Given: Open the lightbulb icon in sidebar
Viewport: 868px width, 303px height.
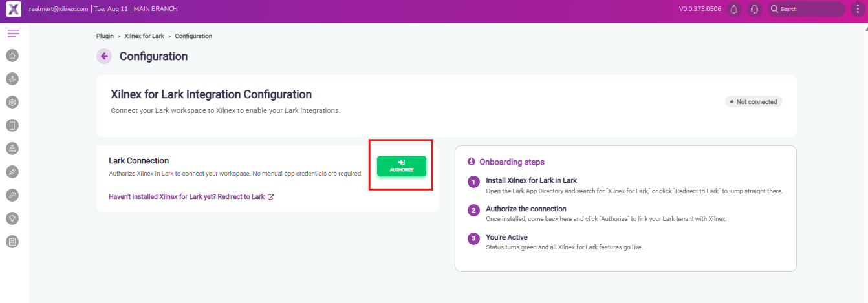Looking at the screenshot, I should tap(12, 218).
